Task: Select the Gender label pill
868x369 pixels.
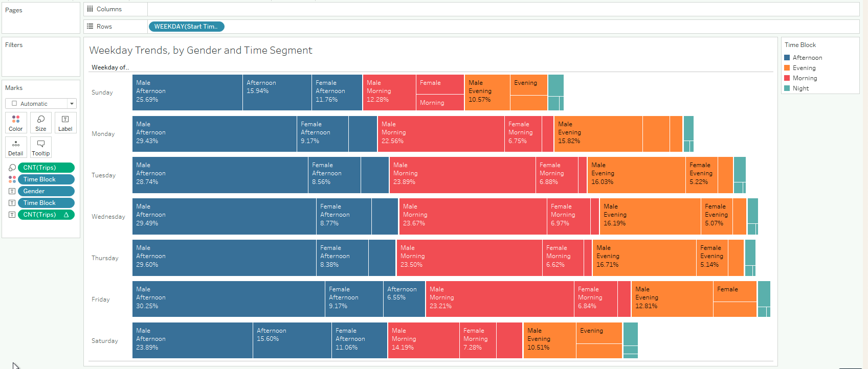Action: click(x=46, y=191)
